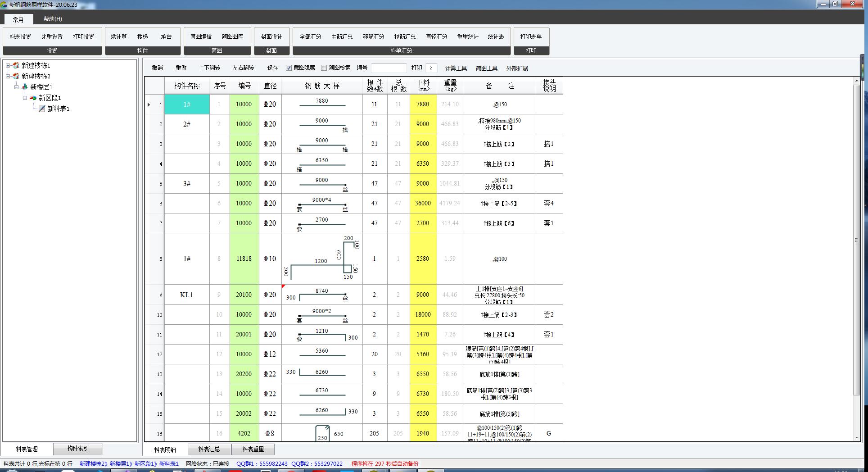Select the 新楼层1 floor icon
Image resolution: width=868 pixels, height=472 pixels.
click(x=24, y=87)
